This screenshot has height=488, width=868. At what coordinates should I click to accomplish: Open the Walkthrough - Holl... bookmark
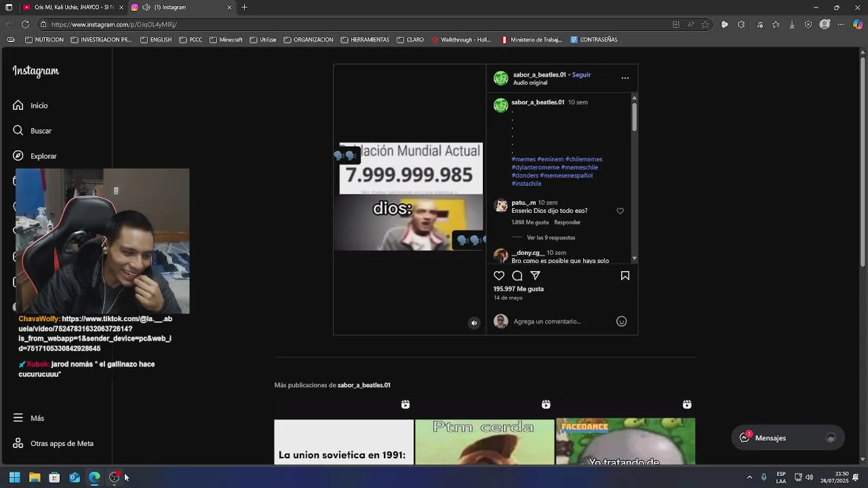click(x=461, y=40)
